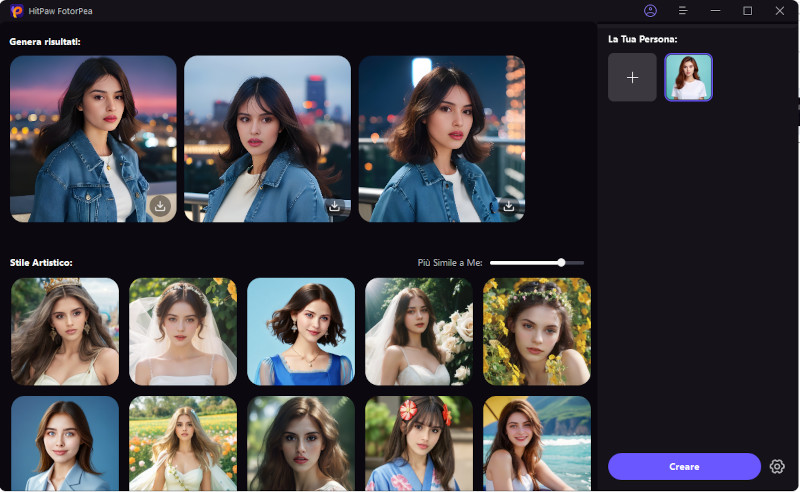Open the user account profile icon
Viewport: 800px width, 492px height.
650,11
